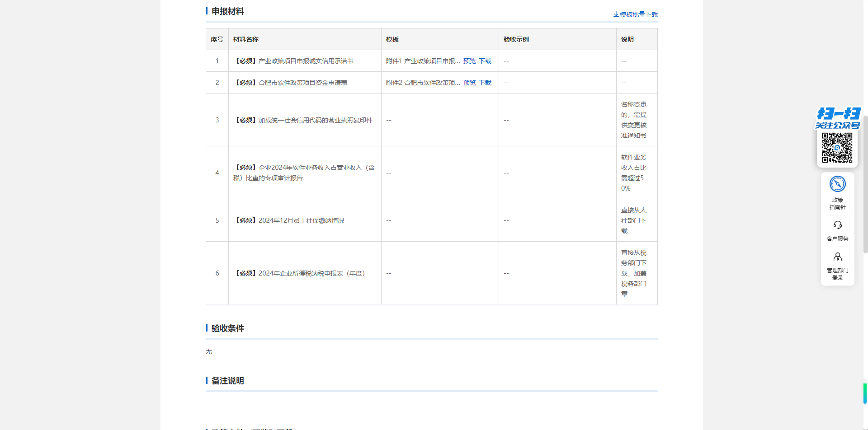Click the green tab at right edge
868x430 pixels.
(865, 393)
